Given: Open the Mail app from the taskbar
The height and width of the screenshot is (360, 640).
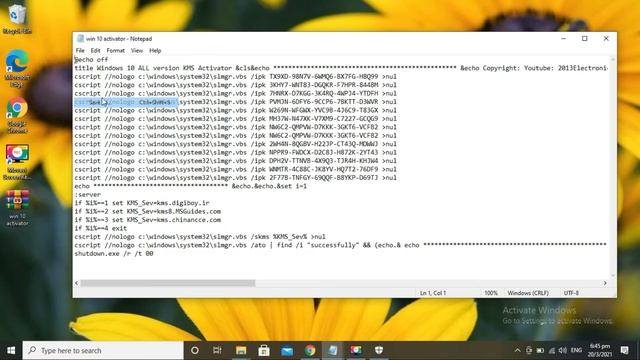Looking at the screenshot, I should coord(287,350).
